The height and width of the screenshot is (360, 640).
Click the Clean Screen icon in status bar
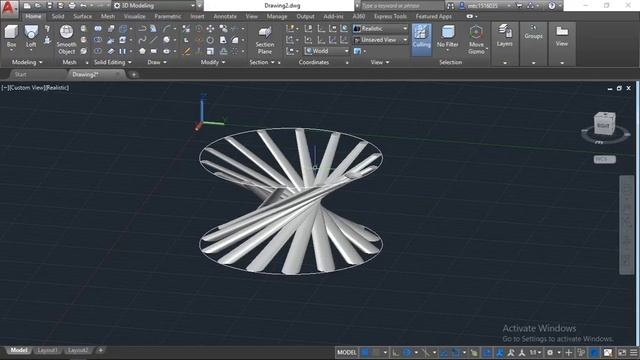click(x=622, y=352)
